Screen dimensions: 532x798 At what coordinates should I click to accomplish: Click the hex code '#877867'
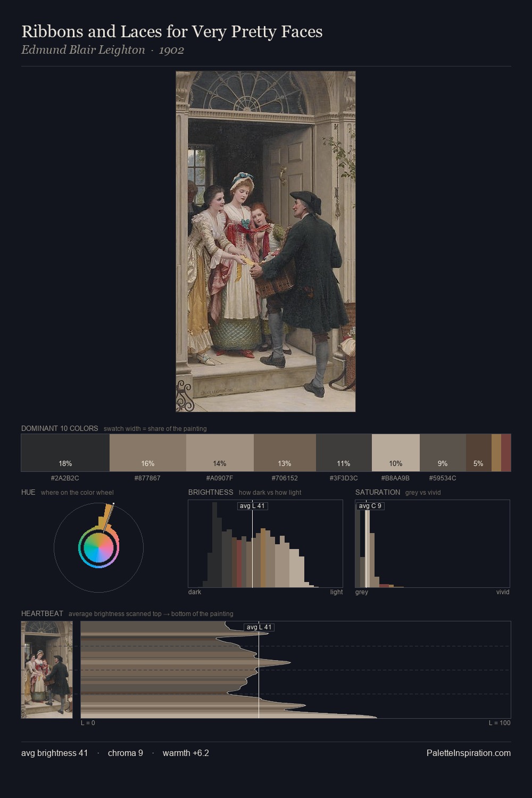(x=147, y=478)
